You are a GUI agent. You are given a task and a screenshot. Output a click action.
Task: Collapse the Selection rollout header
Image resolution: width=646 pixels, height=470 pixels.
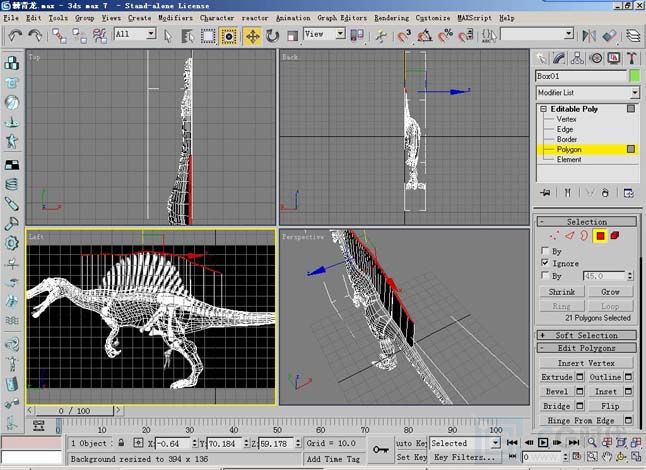point(586,222)
